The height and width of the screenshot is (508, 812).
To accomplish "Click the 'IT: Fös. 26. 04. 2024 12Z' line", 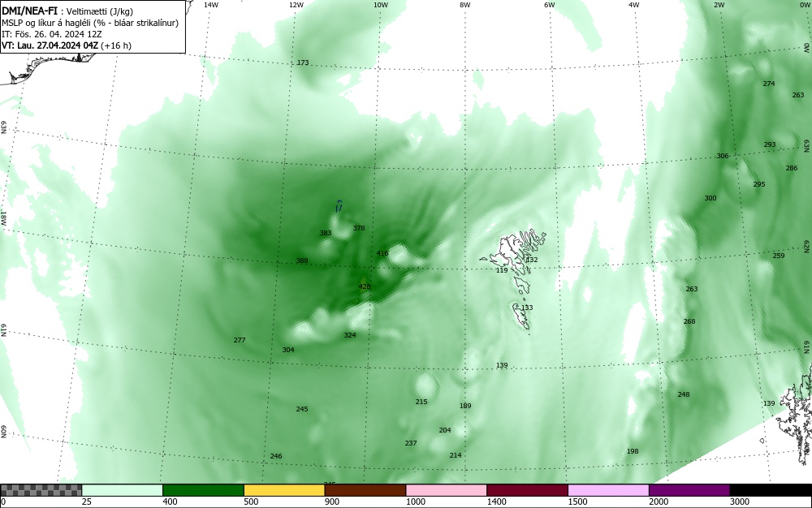I will click(x=52, y=34).
